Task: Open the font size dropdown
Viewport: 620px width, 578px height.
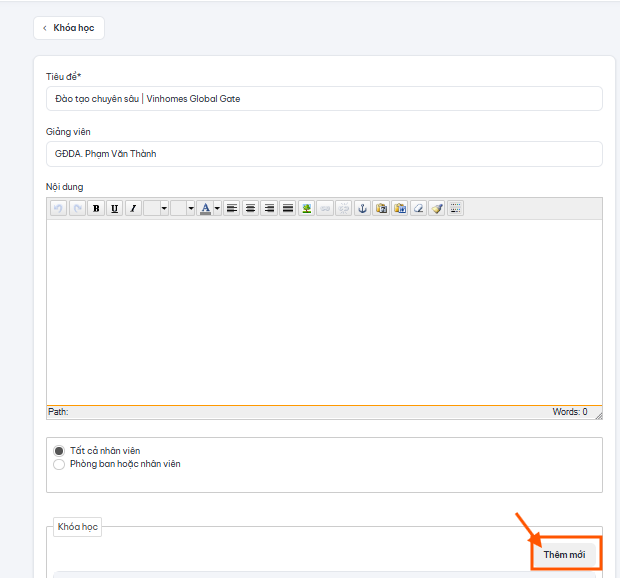Action: (183, 208)
